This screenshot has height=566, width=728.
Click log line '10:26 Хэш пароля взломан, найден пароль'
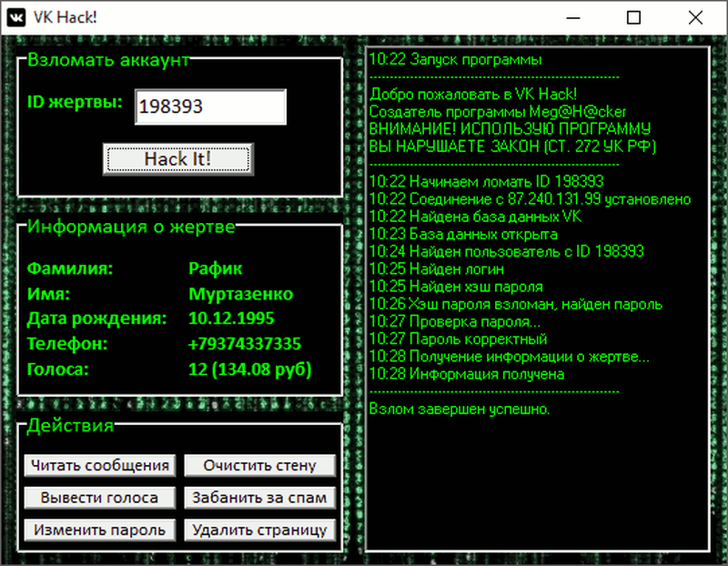[x=516, y=304]
